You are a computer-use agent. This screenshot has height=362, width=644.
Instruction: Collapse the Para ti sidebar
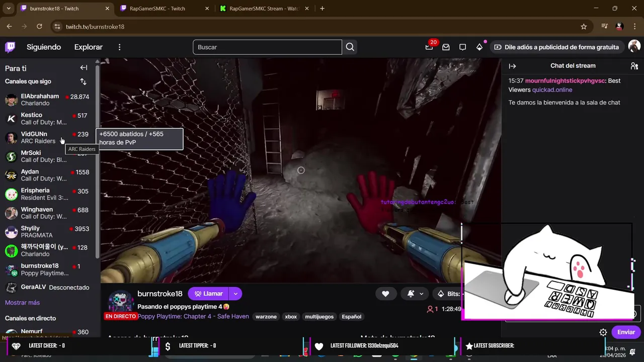[x=84, y=68]
